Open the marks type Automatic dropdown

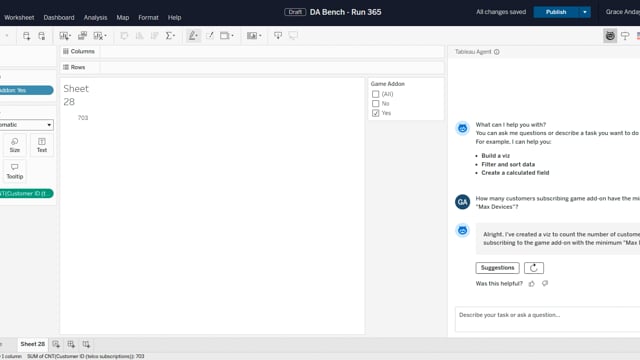point(26,124)
